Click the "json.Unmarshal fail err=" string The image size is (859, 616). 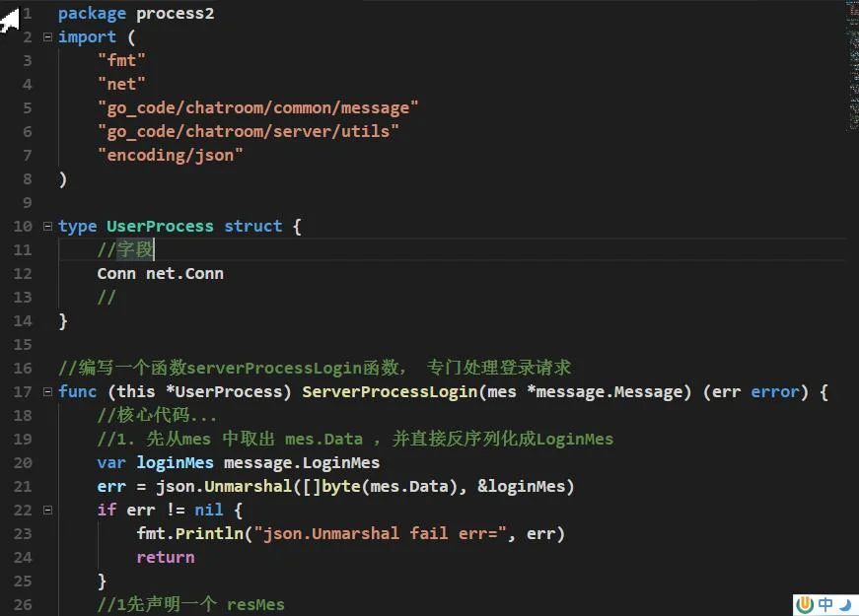(380, 533)
